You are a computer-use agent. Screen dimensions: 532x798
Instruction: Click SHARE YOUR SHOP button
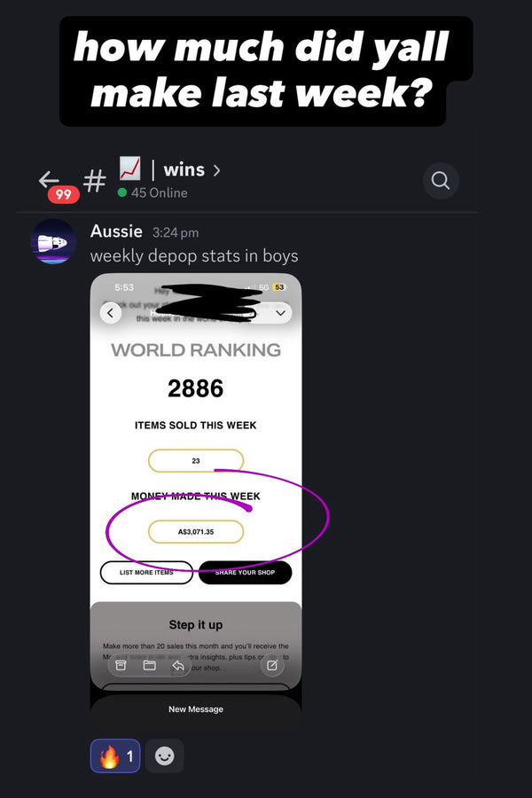pyautogui.click(x=245, y=573)
